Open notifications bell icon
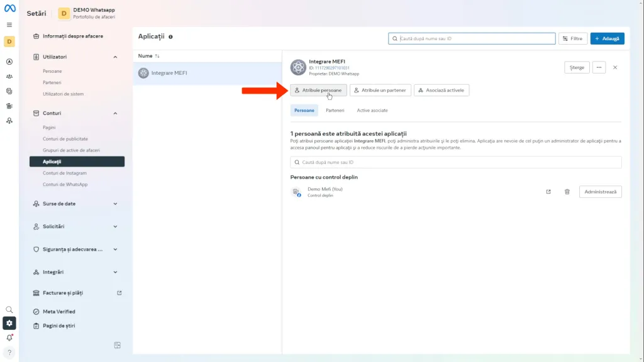Screen dimensions: 644x362 [9, 337]
